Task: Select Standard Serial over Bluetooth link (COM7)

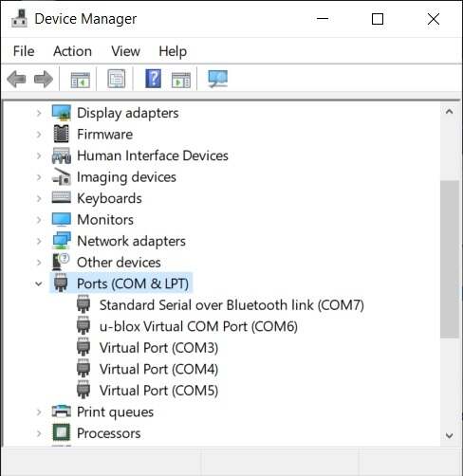Action: pos(231,305)
